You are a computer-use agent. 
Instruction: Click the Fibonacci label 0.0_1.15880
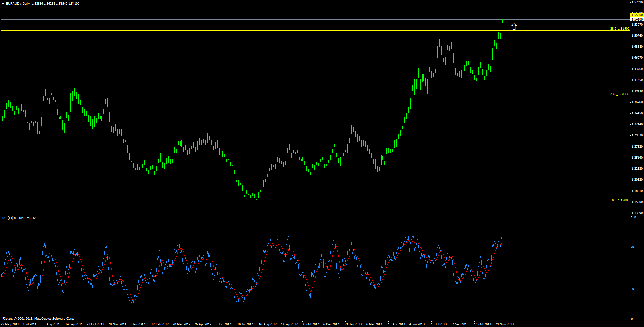tap(620, 200)
